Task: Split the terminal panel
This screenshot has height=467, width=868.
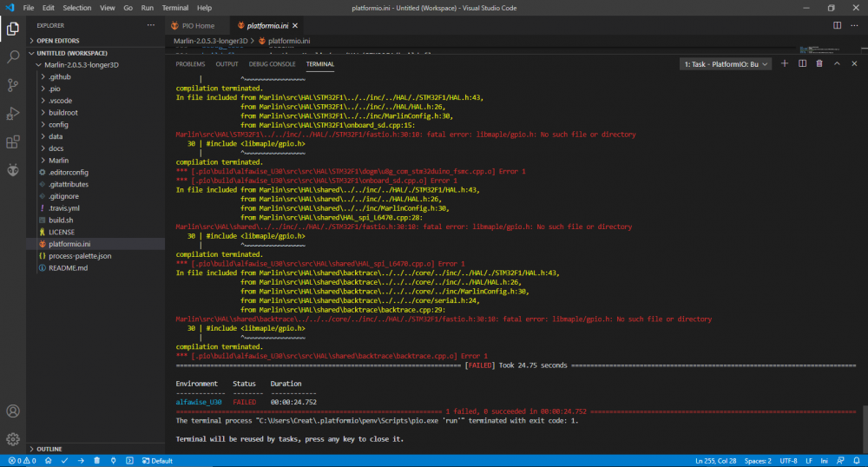Action: click(x=802, y=63)
